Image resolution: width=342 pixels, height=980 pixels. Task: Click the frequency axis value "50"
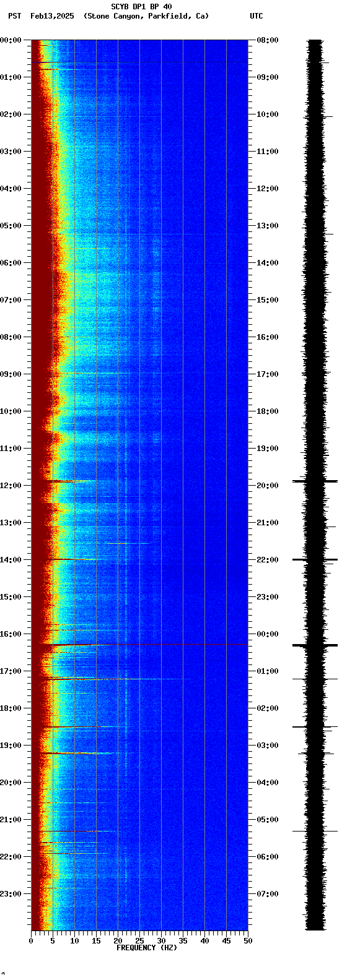[248, 941]
